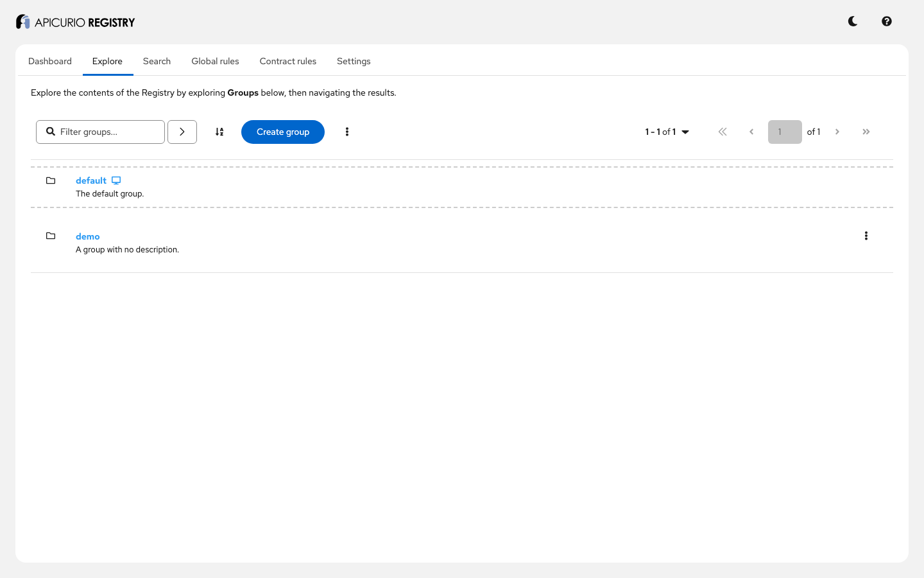
Task: Open the Search tab
Action: click(x=157, y=61)
